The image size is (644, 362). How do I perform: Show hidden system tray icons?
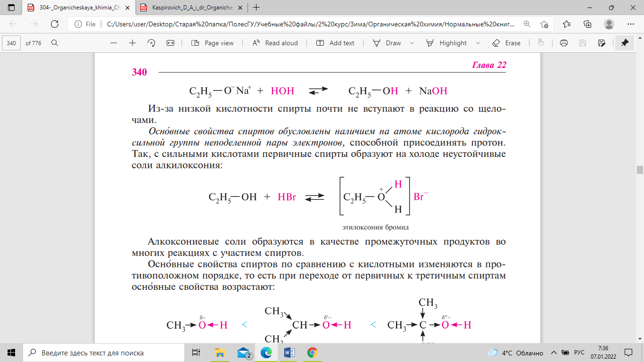click(553, 353)
